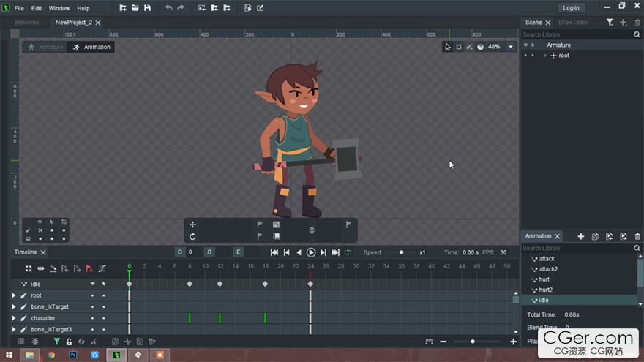Click idle keyframe diamond at frame 12
The height and width of the screenshot is (362, 644).
point(220,284)
